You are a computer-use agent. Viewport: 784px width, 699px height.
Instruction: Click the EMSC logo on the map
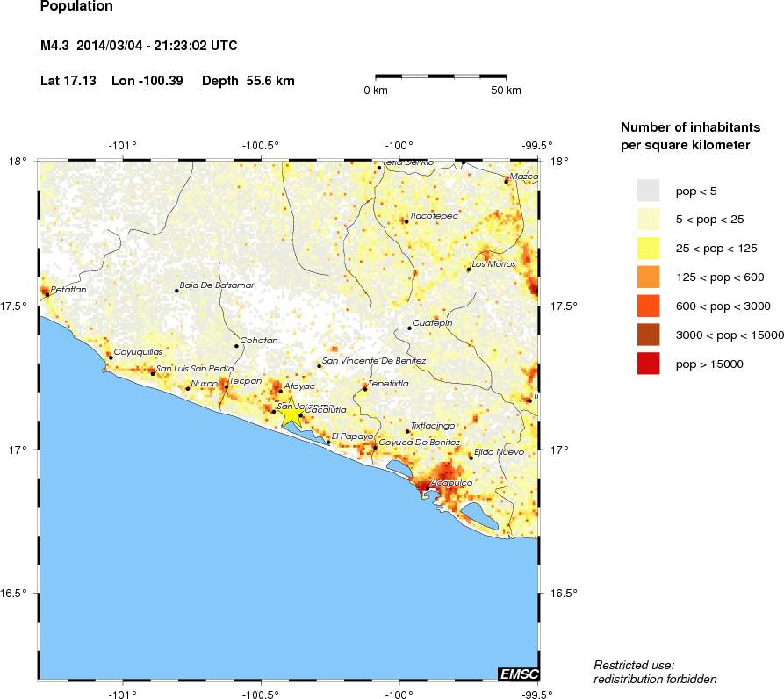(x=519, y=674)
